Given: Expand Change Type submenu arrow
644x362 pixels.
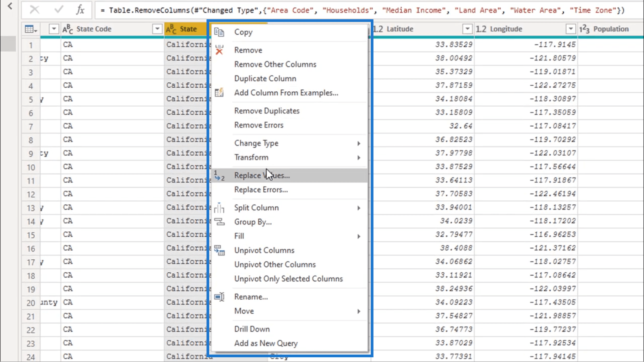Looking at the screenshot, I should click(359, 144).
